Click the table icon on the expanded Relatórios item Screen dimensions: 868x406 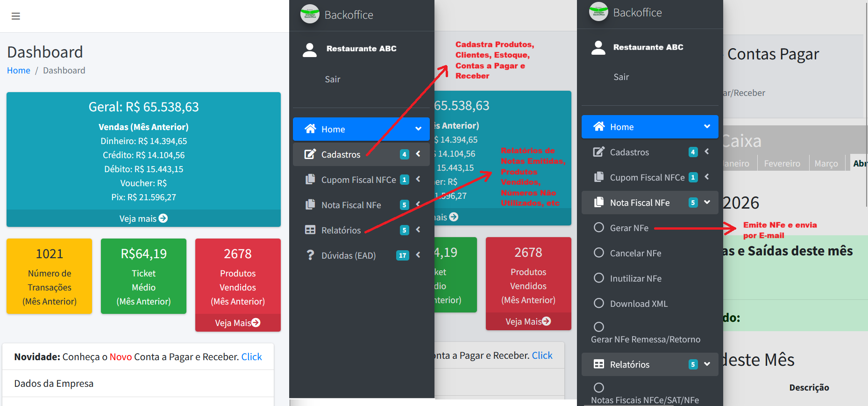pos(598,364)
